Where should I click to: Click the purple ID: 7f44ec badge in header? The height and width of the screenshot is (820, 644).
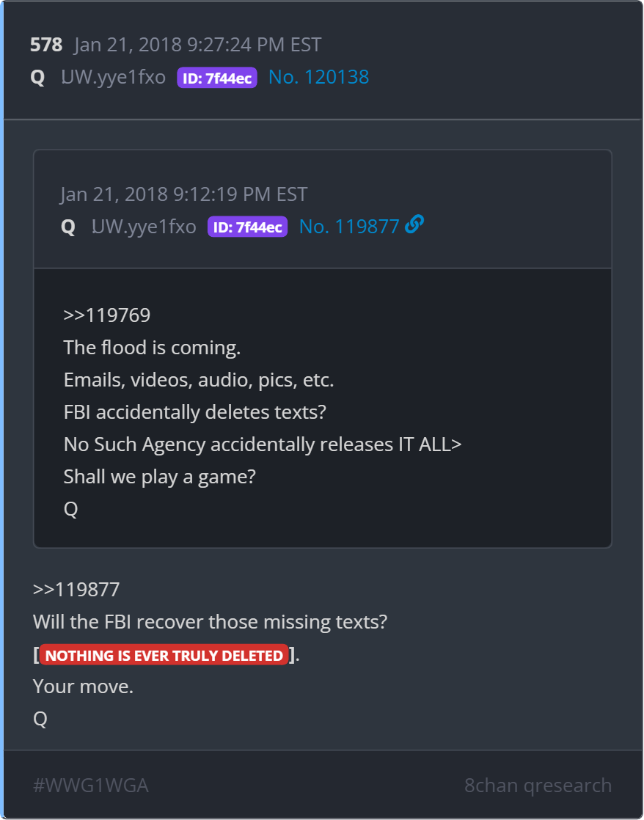(x=217, y=78)
